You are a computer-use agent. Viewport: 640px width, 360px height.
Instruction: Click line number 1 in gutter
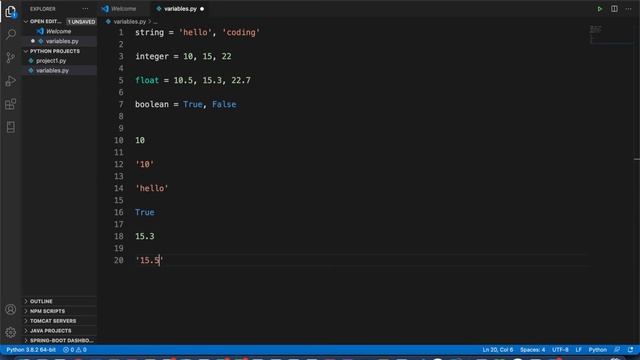(121, 32)
